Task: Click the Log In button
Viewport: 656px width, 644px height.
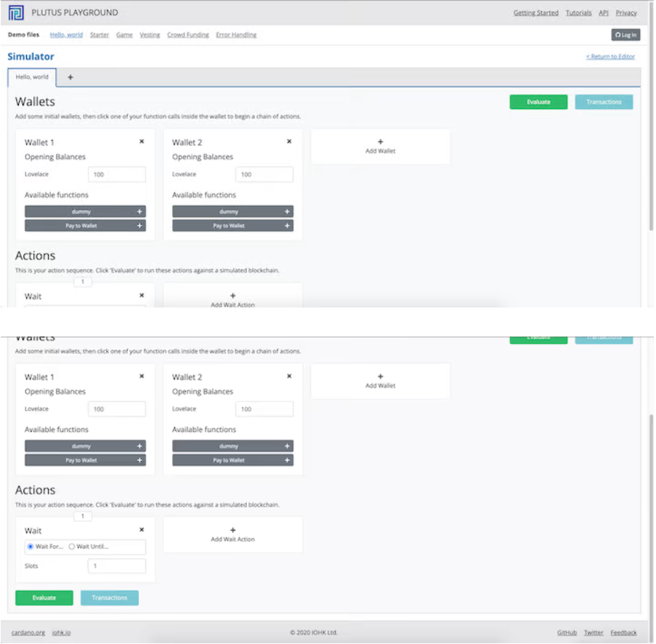Action: 625,34
